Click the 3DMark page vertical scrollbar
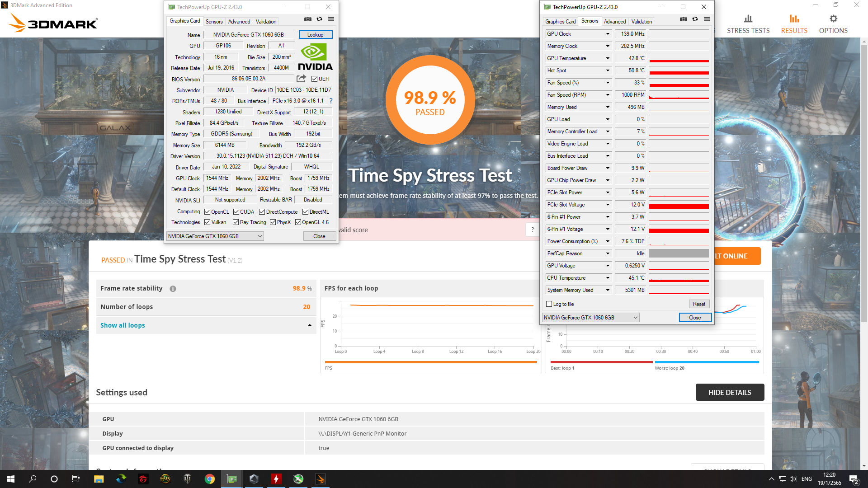Screen dimensions: 868x488 (864, 181)
